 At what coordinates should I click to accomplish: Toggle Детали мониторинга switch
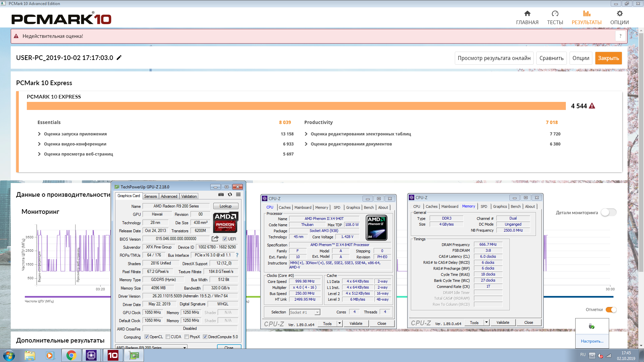pos(608,213)
